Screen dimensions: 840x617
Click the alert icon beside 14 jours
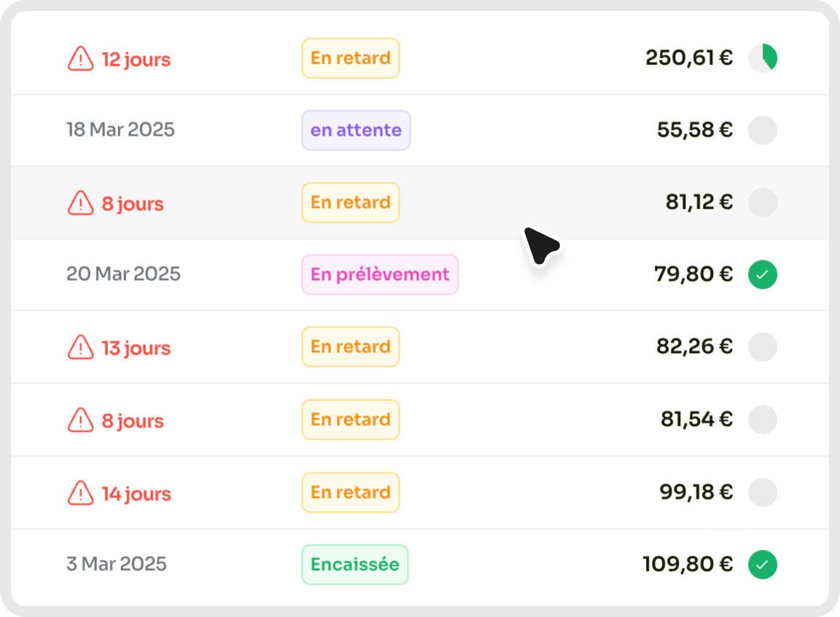(80, 493)
